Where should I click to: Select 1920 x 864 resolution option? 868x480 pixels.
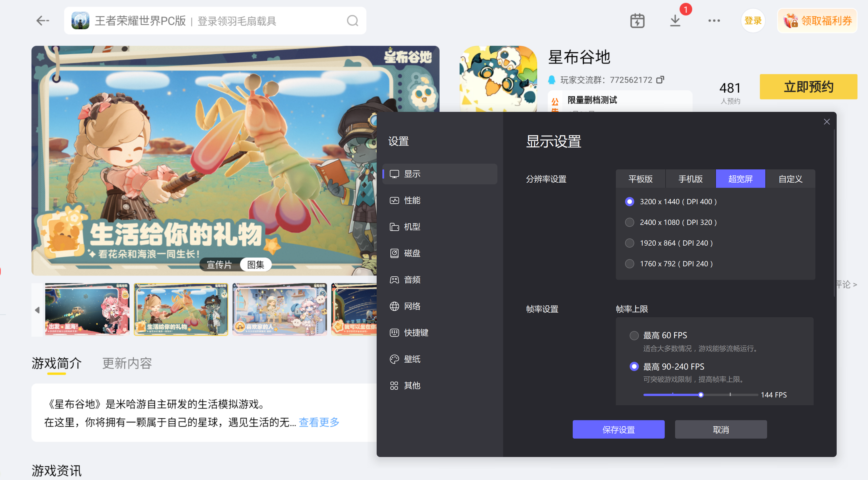pyautogui.click(x=629, y=243)
